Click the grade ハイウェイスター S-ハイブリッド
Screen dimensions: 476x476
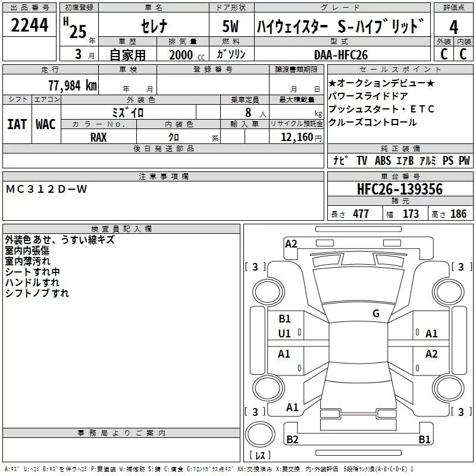coord(340,26)
